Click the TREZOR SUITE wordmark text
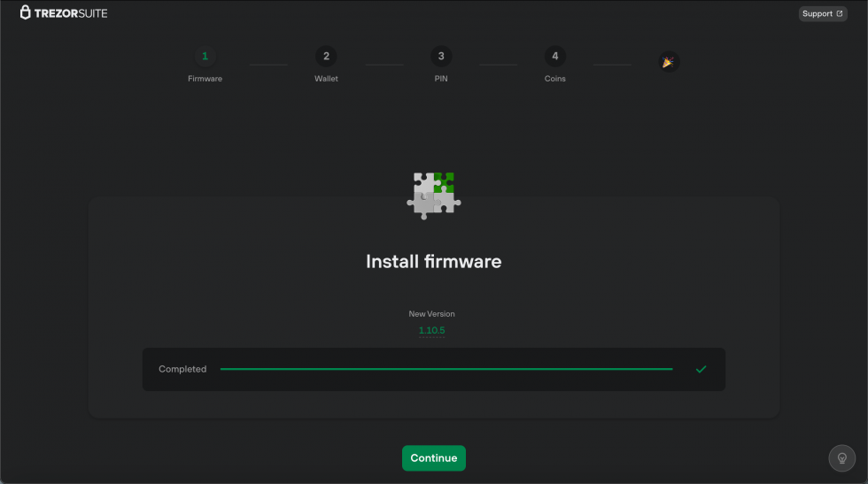Viewport: 868px width, 484px height. (x=71, y=13)
